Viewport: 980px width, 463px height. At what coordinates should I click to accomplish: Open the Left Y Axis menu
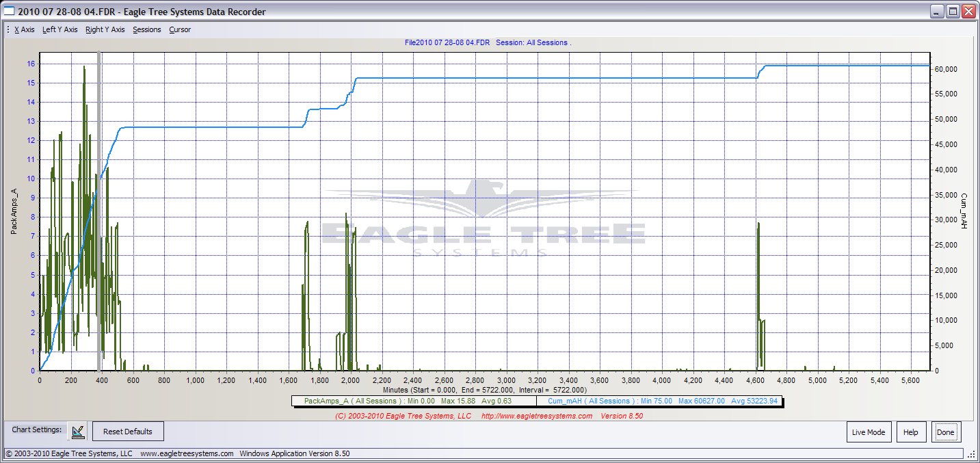(59, 29)
